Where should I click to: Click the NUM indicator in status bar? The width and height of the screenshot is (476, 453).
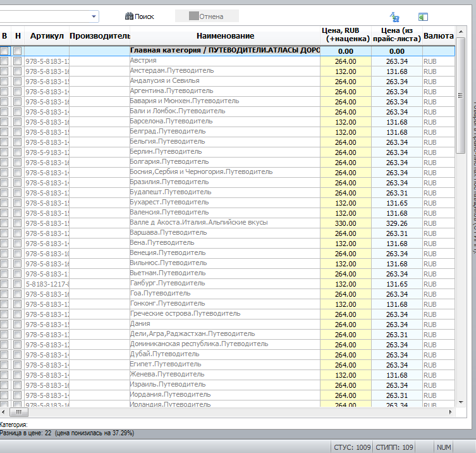point(444,447)
